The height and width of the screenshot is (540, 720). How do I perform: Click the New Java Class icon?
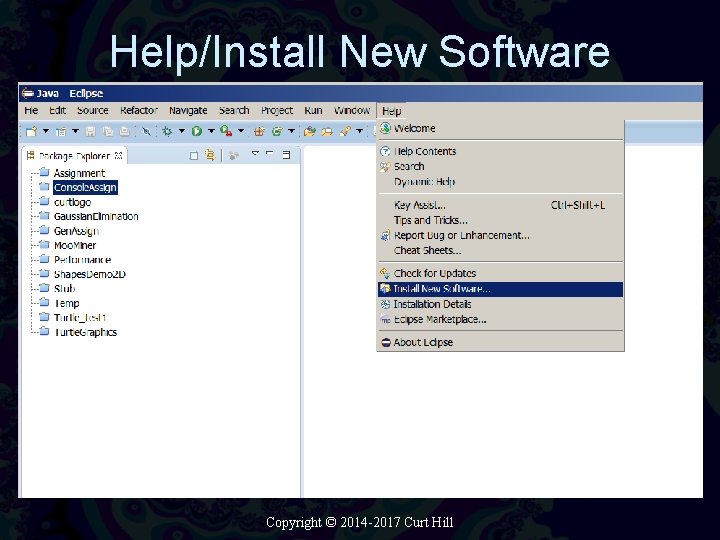(x=277, y=132)
